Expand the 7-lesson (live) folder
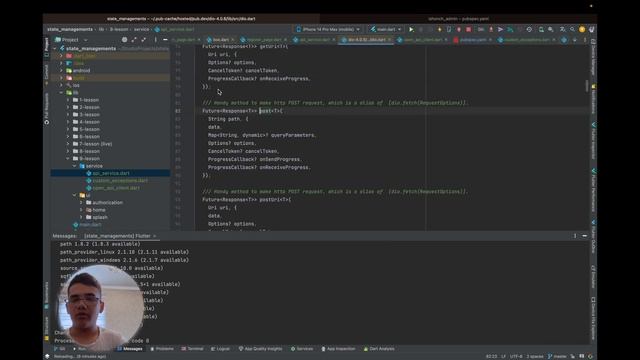The width and height of the screenshot is (640, 360). point(68,144)
